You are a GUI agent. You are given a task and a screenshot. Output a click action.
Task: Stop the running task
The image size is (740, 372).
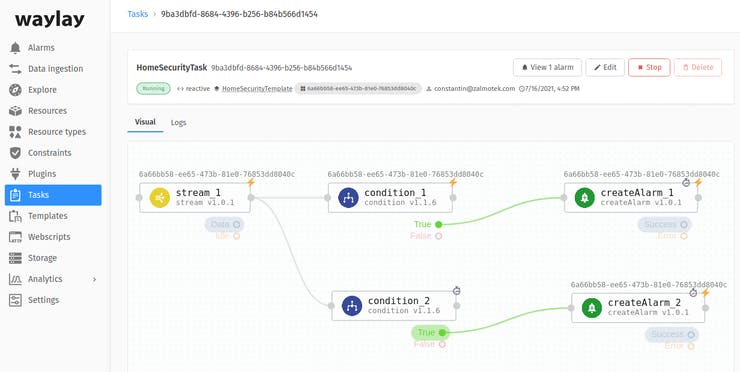[649, 68]
